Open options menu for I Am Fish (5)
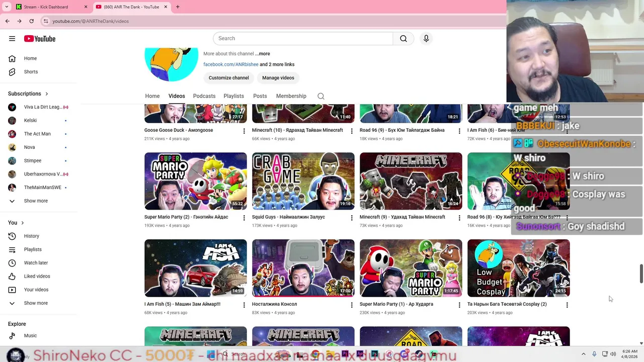 244,305
